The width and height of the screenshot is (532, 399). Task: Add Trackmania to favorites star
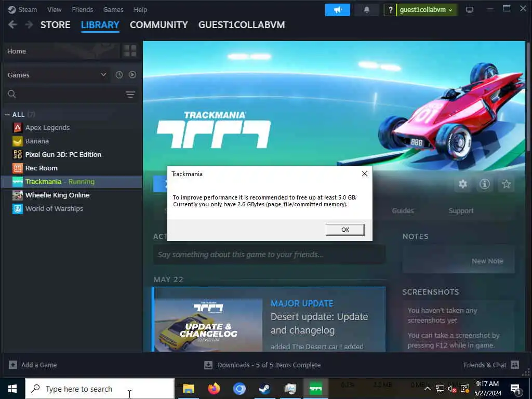[x=506, y=184]
